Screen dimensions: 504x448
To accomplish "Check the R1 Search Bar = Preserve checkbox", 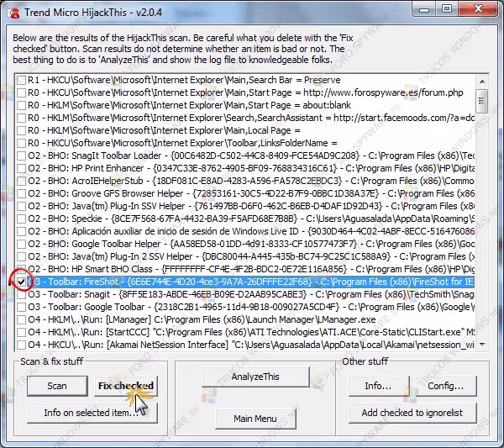I will (x=21, y=80).
